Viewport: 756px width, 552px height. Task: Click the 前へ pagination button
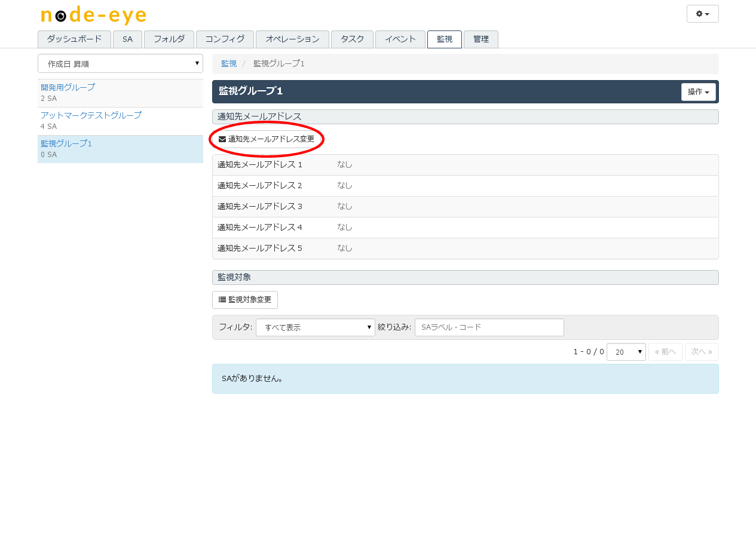665,352
